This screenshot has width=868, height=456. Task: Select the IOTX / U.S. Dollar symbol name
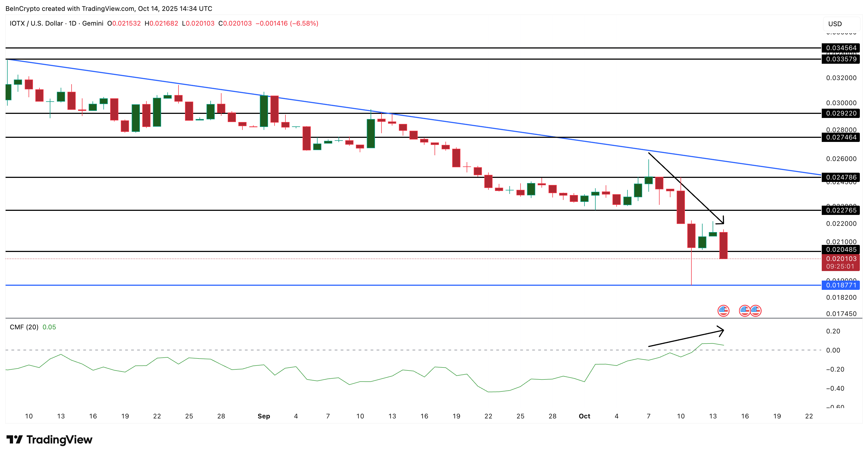click(x=37, y=24)
